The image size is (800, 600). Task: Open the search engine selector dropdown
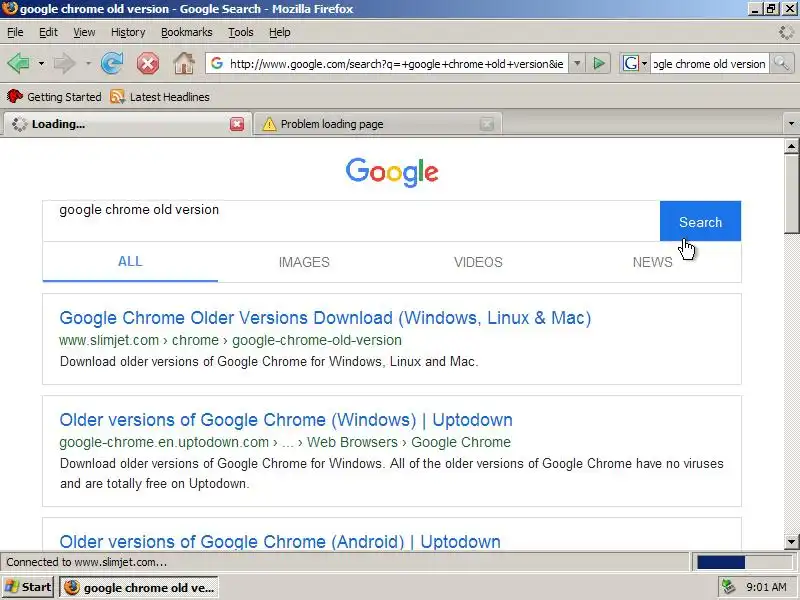click(x=634, y=64)
